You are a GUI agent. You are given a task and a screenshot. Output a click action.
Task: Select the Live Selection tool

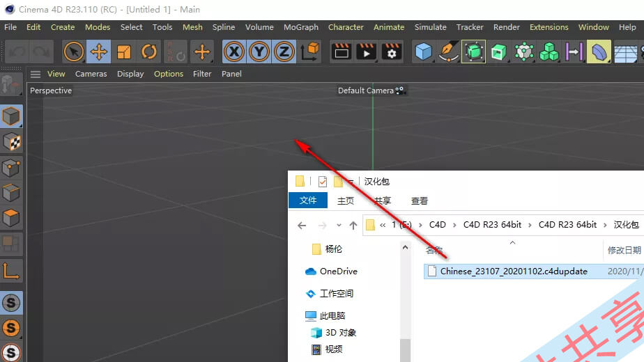(x=74, y=52)
